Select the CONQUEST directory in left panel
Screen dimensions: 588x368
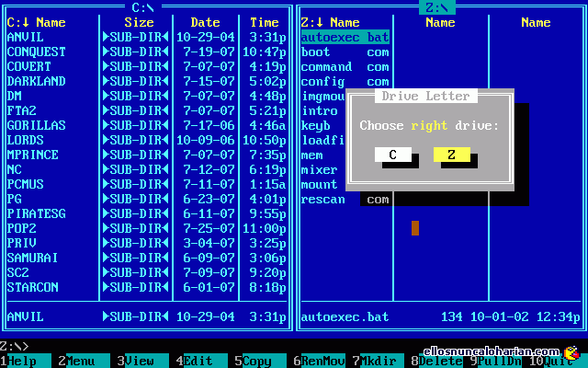(37, 52)
